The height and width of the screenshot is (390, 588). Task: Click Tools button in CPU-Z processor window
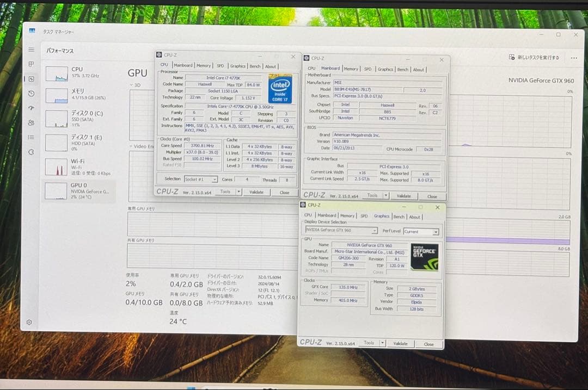225,191
